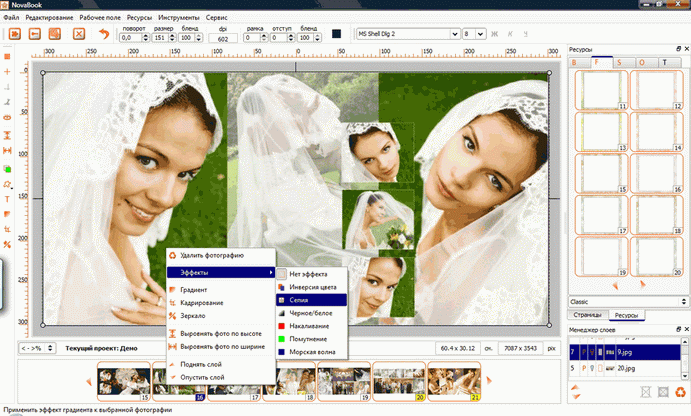Screen dimensions: 691x416
Task: Select Поднять слой in context menu
Action: click(x=221, y=364)
